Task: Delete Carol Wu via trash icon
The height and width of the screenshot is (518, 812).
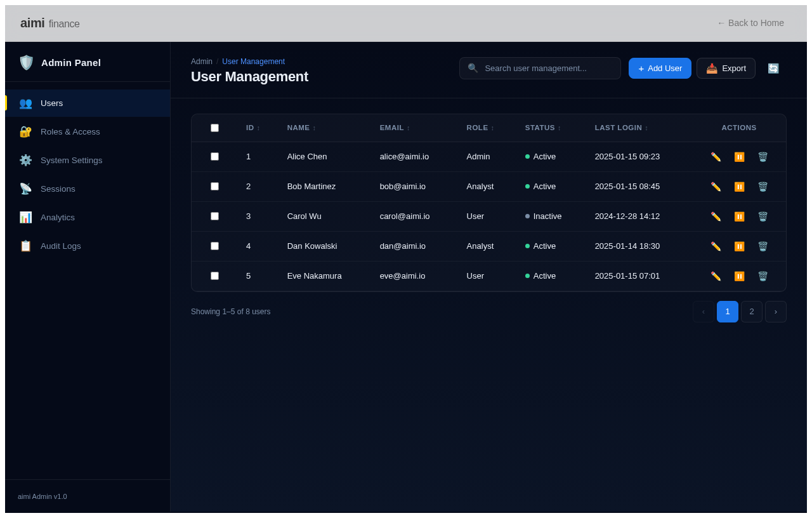Action: tap(763, 216)
